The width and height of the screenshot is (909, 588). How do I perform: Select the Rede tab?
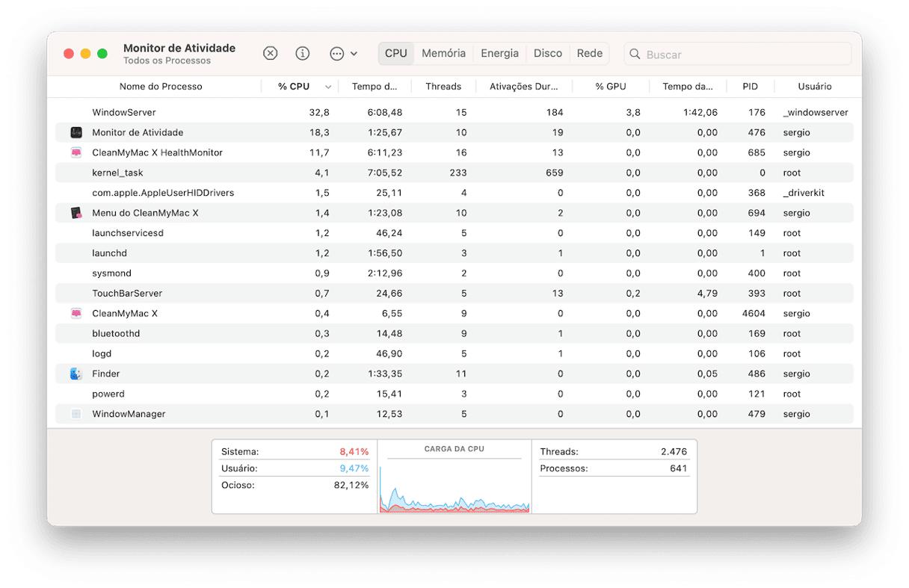point(590,54)
